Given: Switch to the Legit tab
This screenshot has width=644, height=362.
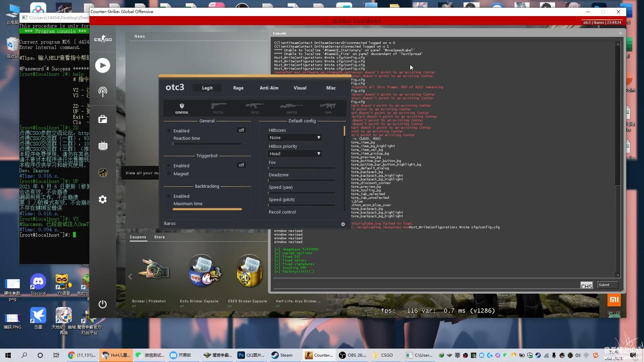Looking at the screenshot, I should coord(207,88).
